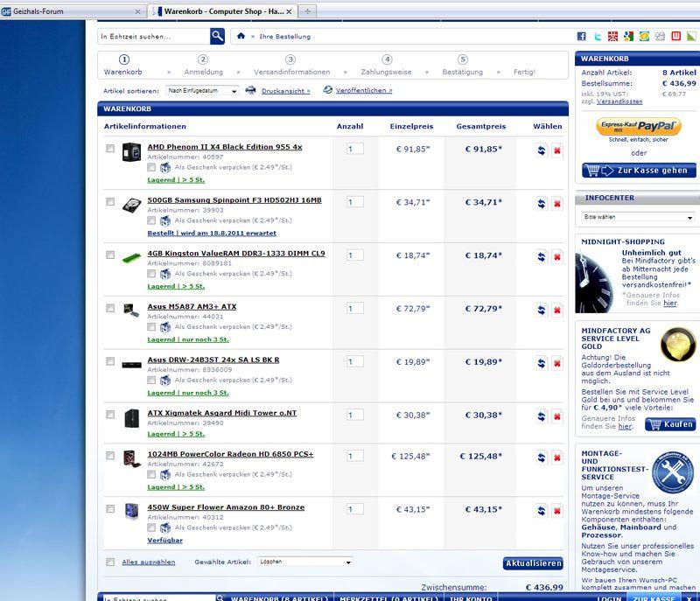Open the Versandkosten link in cart summary

619,101
